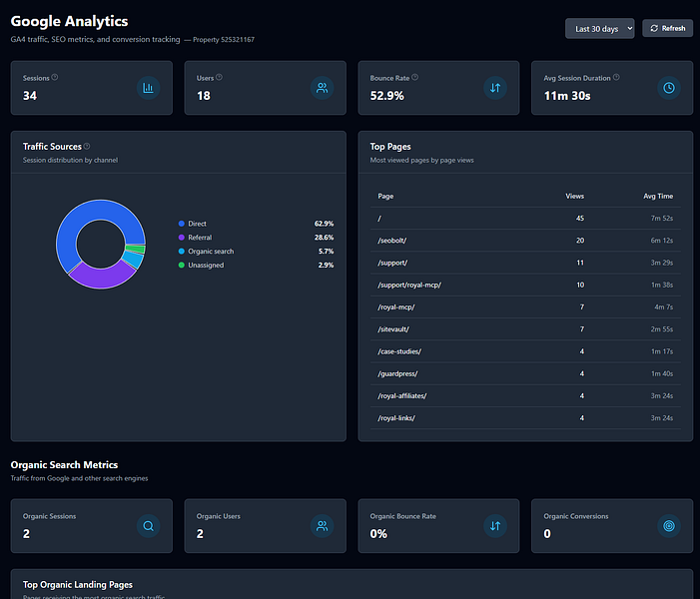Open the Last 30 days date range dropdown
700x599 pixels.
pos(599,29)
